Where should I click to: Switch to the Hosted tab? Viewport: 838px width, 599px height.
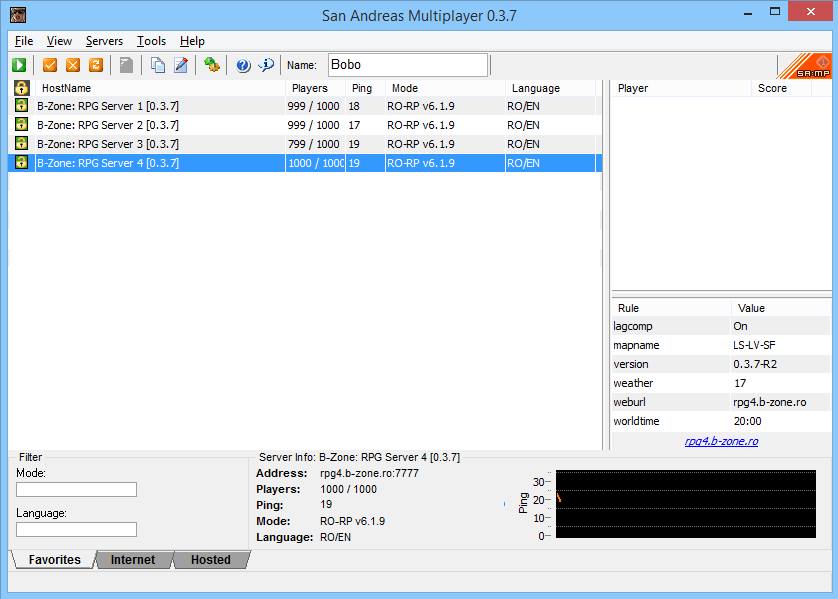(x=211, y=559)
